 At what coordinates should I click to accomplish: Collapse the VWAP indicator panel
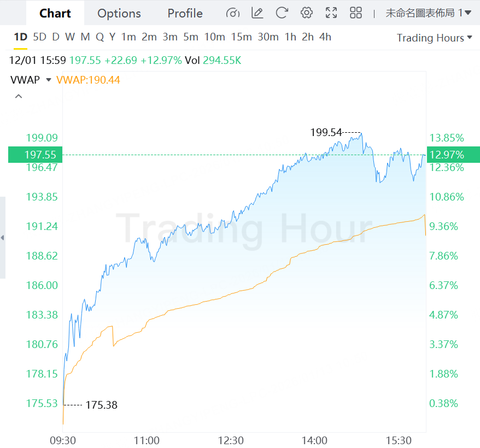pos(19,97)
